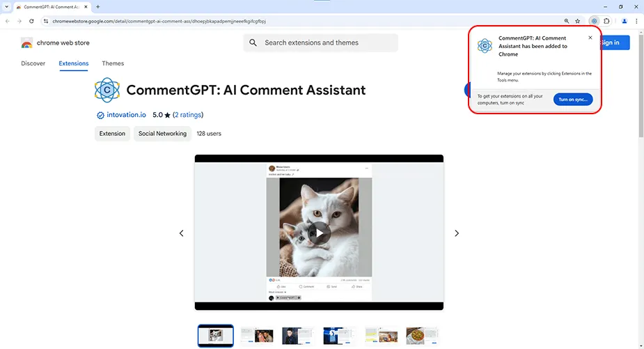The image size is (644, 349).
Task: Select the first cat video thumbnail
Action: [216, 336]
